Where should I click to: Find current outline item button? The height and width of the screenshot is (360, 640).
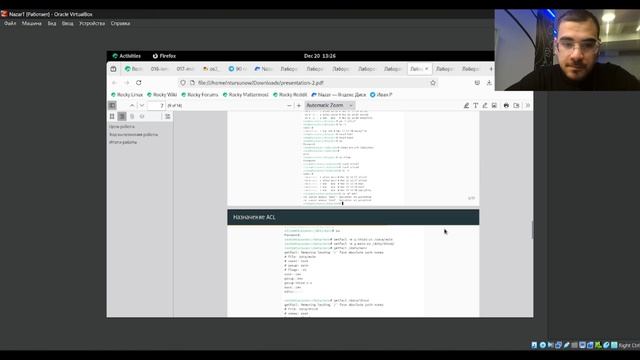point(168,116)
